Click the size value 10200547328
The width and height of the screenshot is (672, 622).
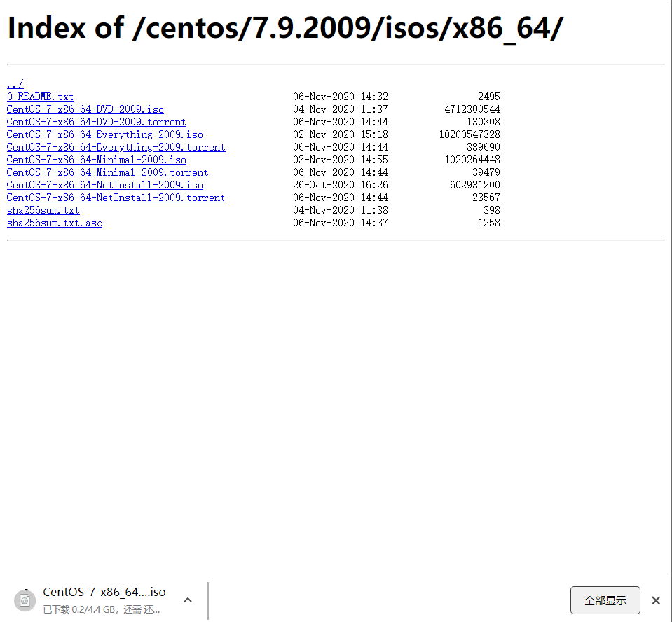(x=469, y=134)
